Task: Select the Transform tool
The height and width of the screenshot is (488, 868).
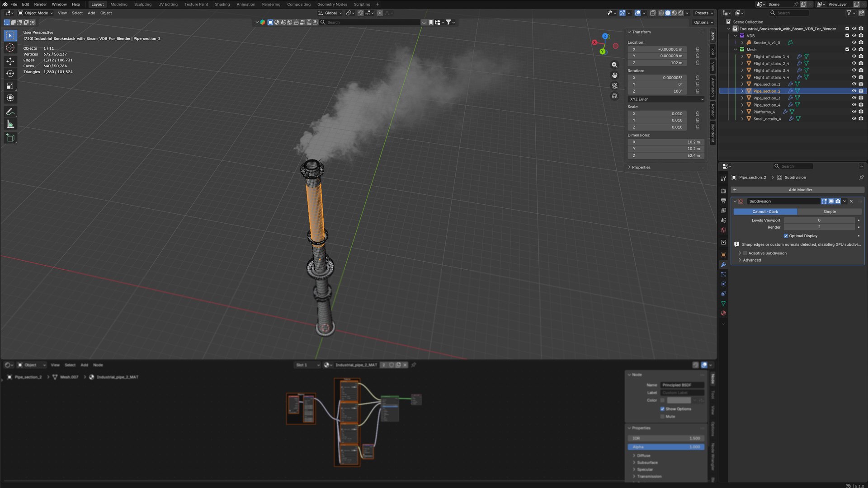Action: (x=10, y=98)
